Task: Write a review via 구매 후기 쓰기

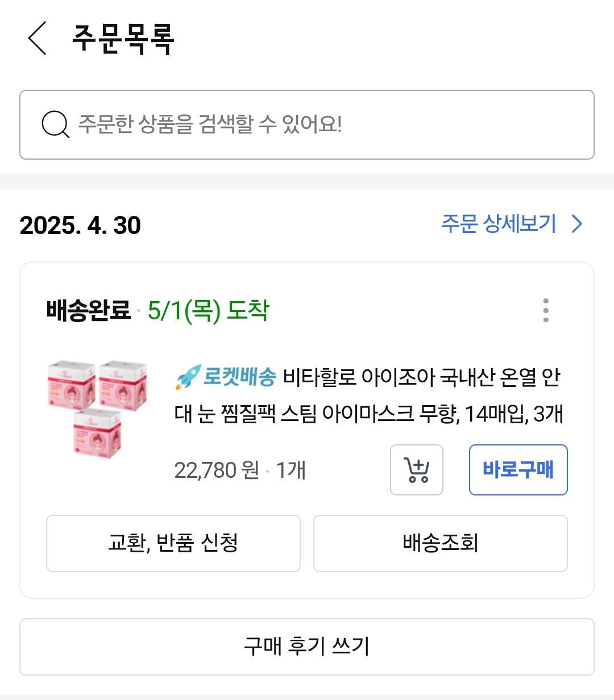Action: point(307,647)
